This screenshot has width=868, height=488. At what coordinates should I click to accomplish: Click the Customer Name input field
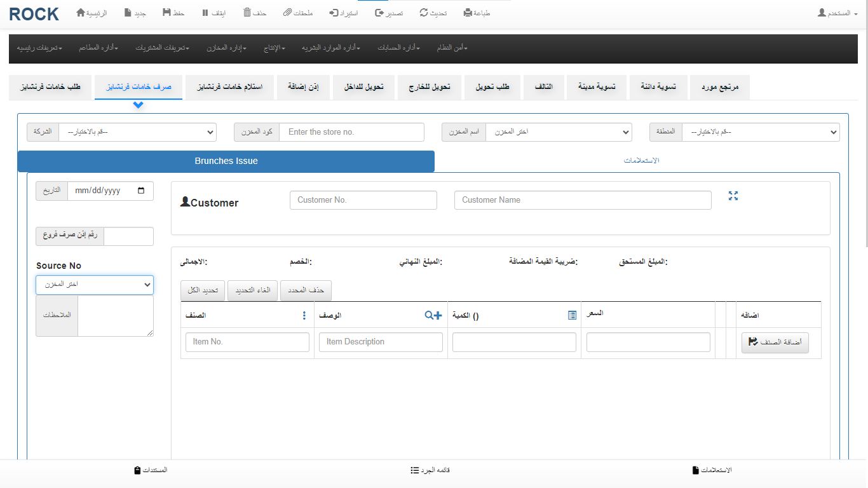coord(583,200)
